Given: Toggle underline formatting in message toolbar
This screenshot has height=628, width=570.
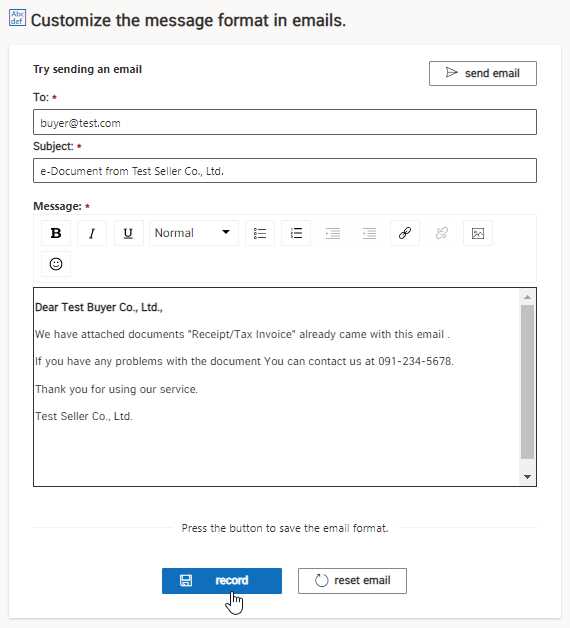Looking at the screenshot, I should 128,233.
